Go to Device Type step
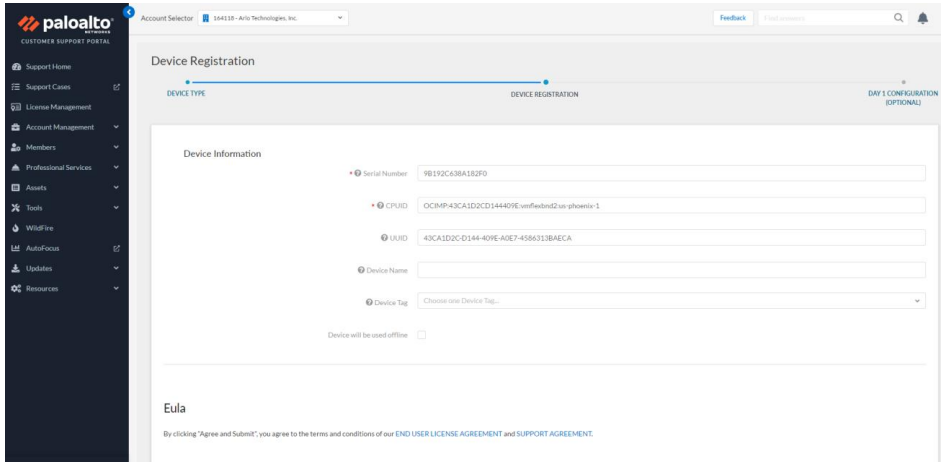Viewport: 947px width, 470px height. coord(186,94)
